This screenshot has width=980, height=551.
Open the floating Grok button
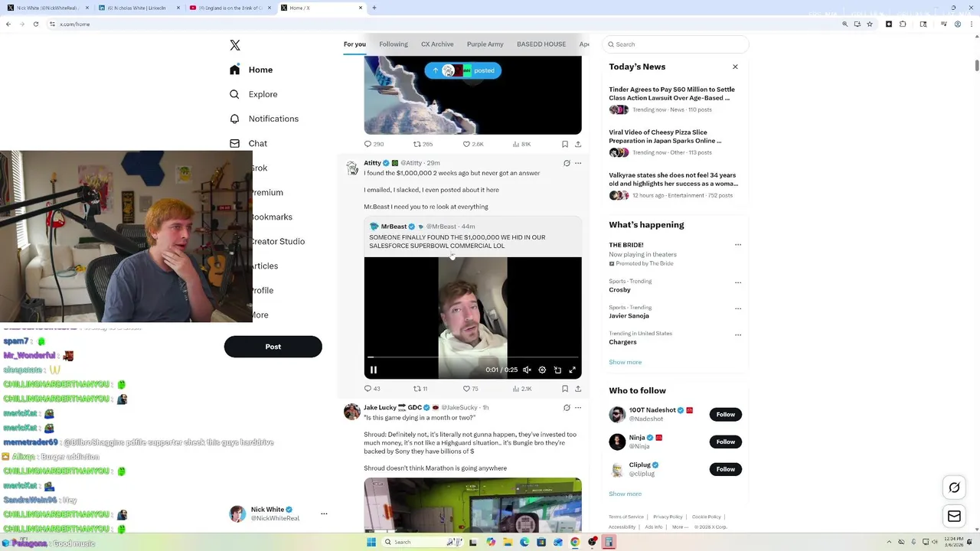pyautogui.click(x=954, y=487)
